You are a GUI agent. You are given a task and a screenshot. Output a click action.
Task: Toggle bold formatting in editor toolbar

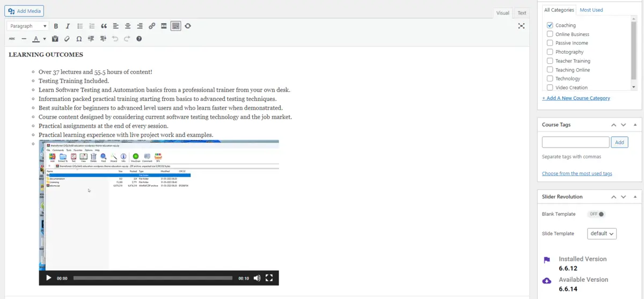(x=56, y=26)
